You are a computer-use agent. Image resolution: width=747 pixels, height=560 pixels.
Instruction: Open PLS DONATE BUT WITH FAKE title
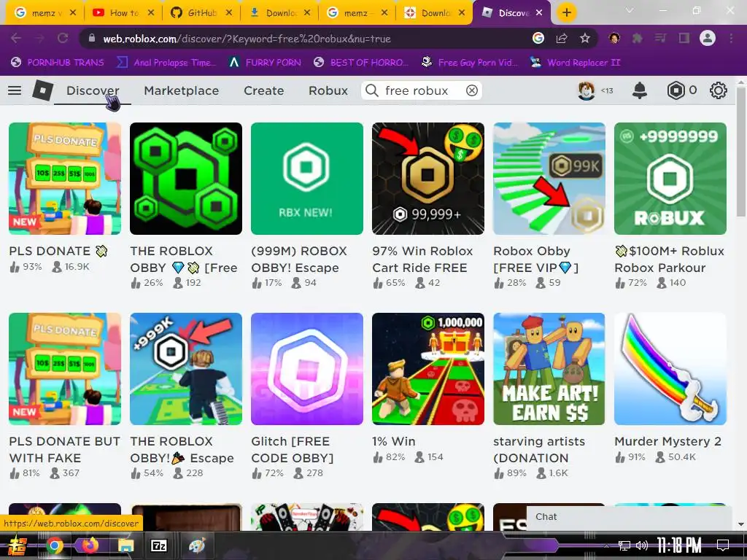(x=64, y=449)
